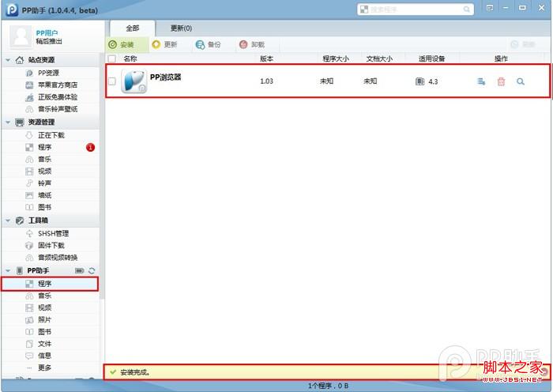This screenshot has width=553, height=392.
Task: Collapse the 工具箱 section
Action: point(8,220)
